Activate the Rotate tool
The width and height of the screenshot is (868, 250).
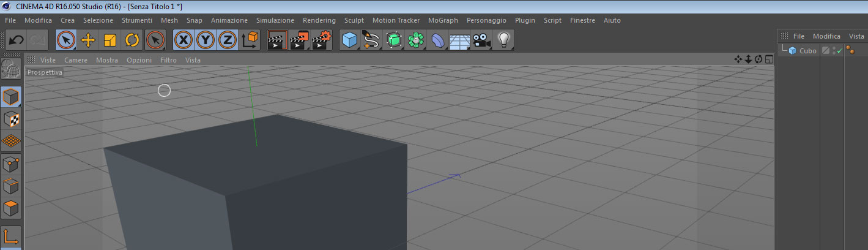click(x=132, y=40)
